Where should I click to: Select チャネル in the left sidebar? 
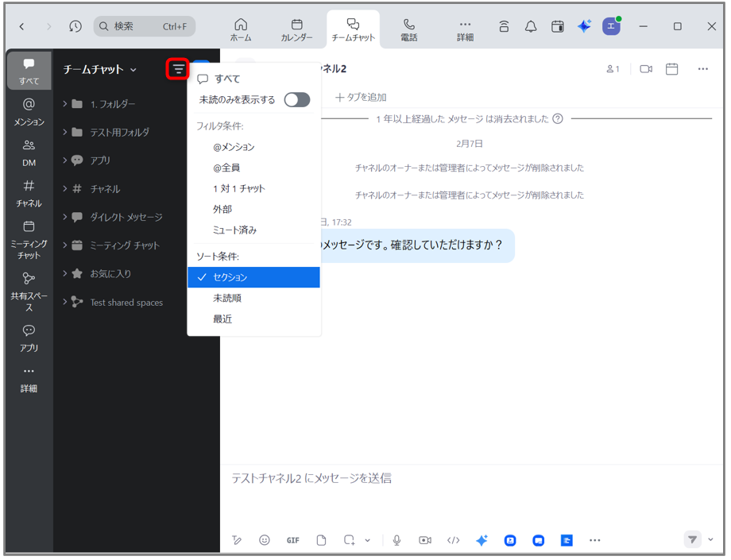pyautogui.click(x=29, y=193)
